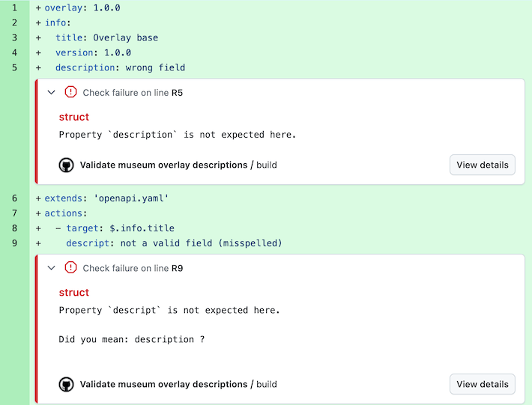Screen dimensions: 532x405
Task: Select line number 9 in the diff gutter
Action: (14, 243)
